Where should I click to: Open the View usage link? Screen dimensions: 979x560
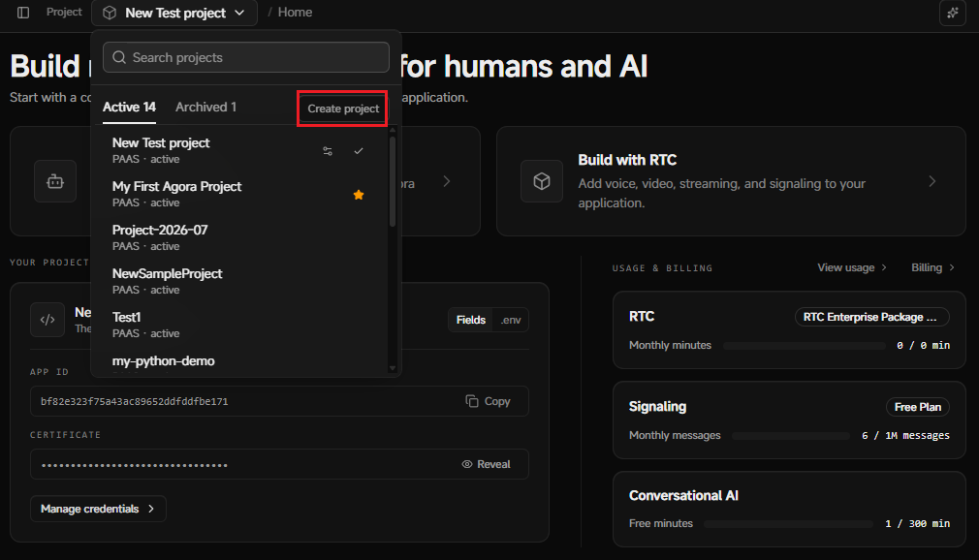tap(852, 267)
